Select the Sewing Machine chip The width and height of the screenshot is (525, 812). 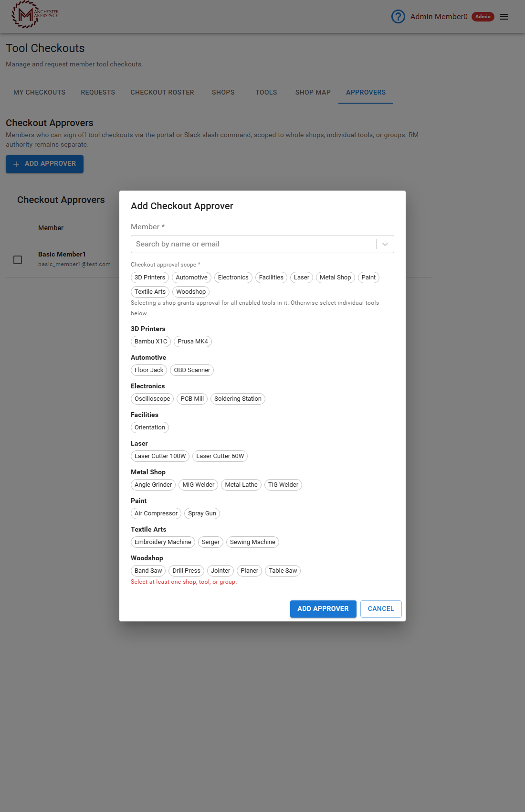pos(252,542)
